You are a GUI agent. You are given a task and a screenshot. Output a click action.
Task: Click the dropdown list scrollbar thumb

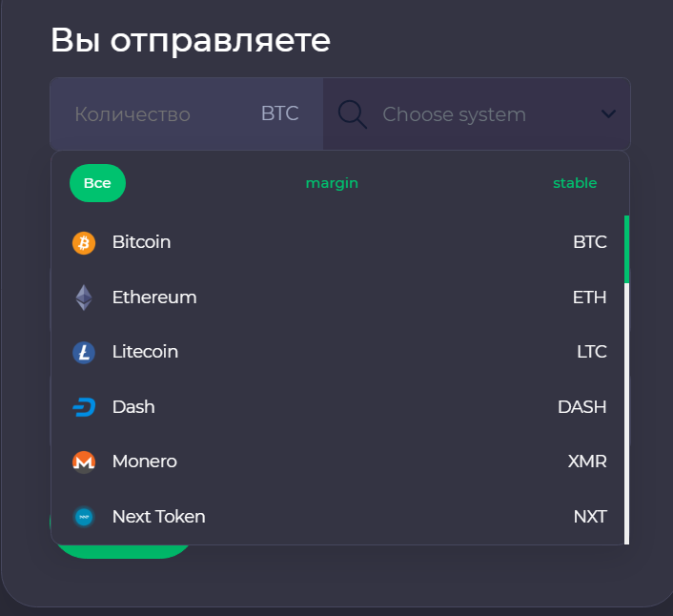[626, 250]
